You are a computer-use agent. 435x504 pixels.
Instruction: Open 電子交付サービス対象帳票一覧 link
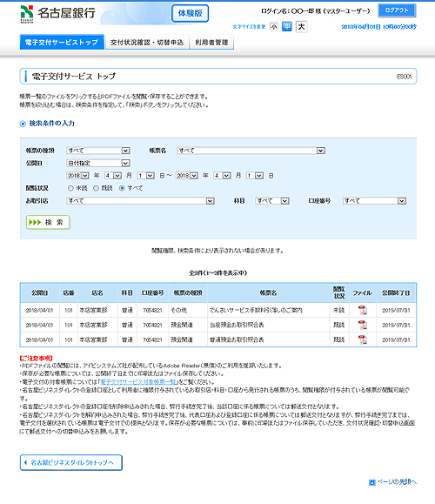(x=138, y=382)
